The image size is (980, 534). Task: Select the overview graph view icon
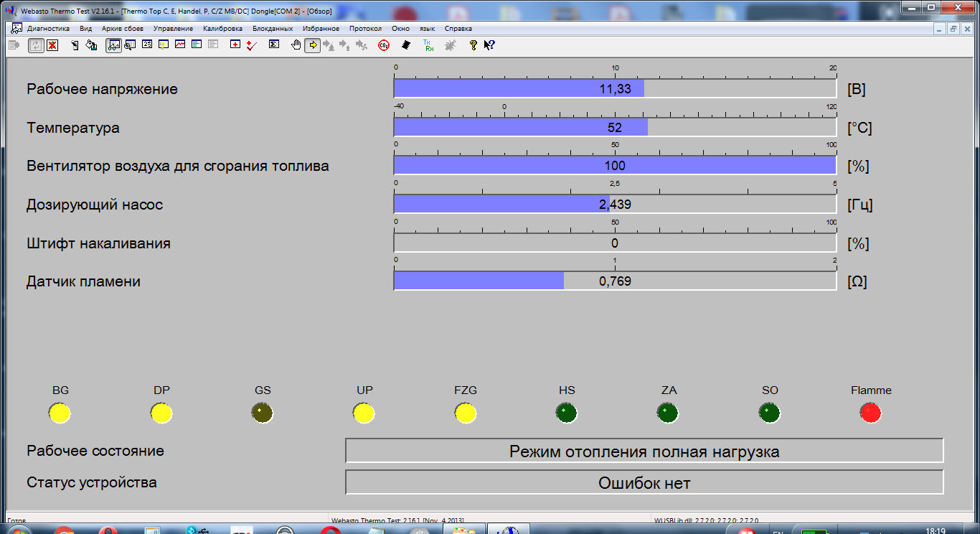pos(114,45)
